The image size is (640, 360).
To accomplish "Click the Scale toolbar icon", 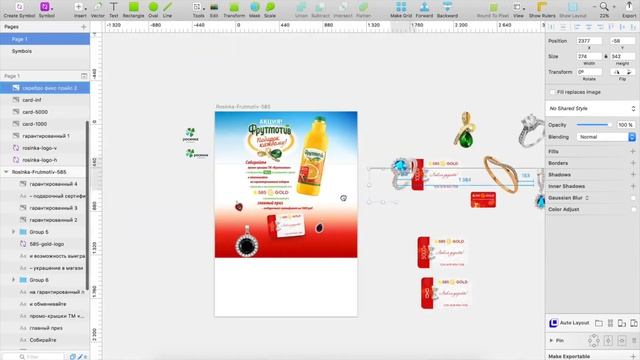I will [270, 7].
